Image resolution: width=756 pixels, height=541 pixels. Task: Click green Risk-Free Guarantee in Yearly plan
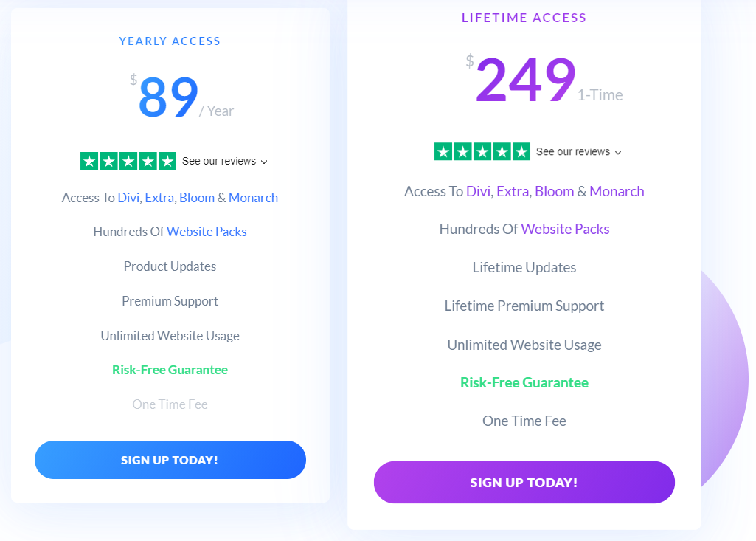[170, 370]
